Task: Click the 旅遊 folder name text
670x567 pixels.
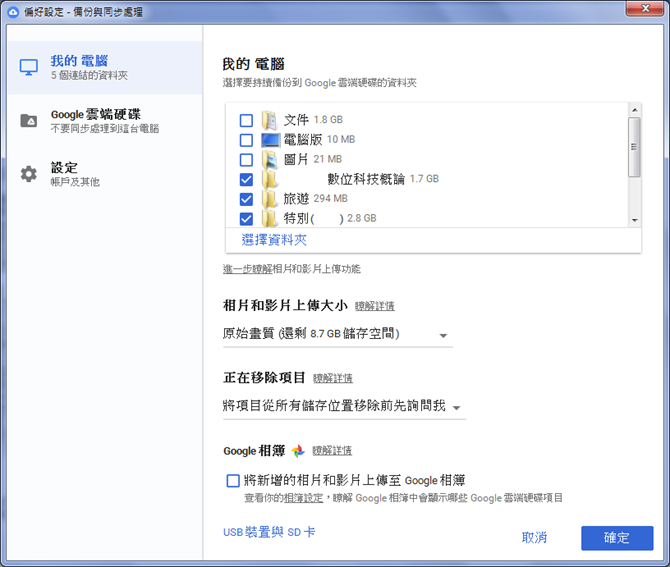Action: [296, 198]
